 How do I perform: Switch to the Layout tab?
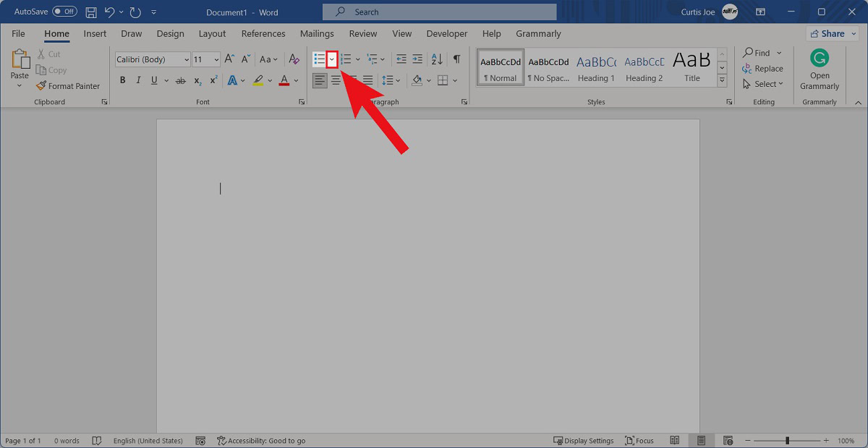(212, 33)
